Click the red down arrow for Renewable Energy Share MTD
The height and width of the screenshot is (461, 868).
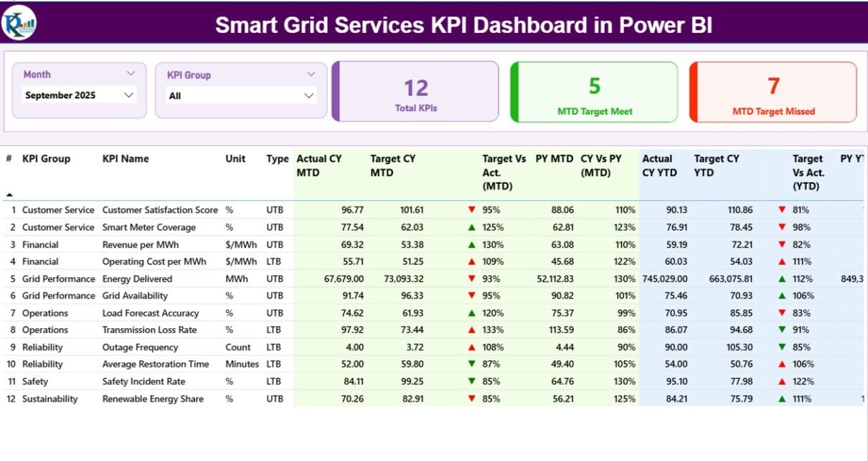471,399
